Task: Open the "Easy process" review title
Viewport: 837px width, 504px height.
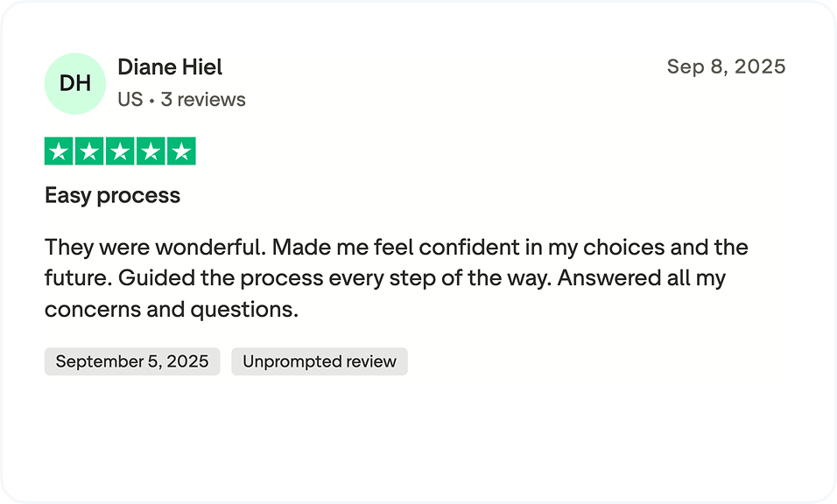Action: tap(112, 195)
